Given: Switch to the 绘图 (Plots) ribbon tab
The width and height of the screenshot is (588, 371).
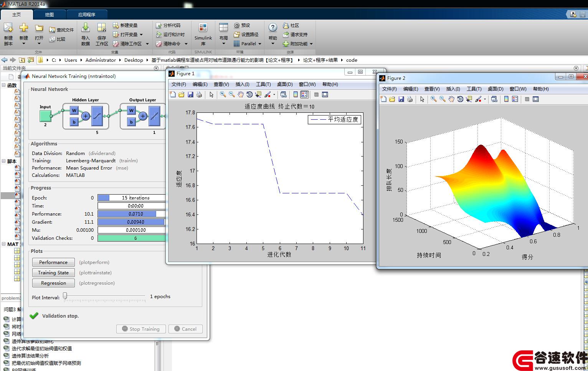Looking at the screenshot, I should 50,15.
